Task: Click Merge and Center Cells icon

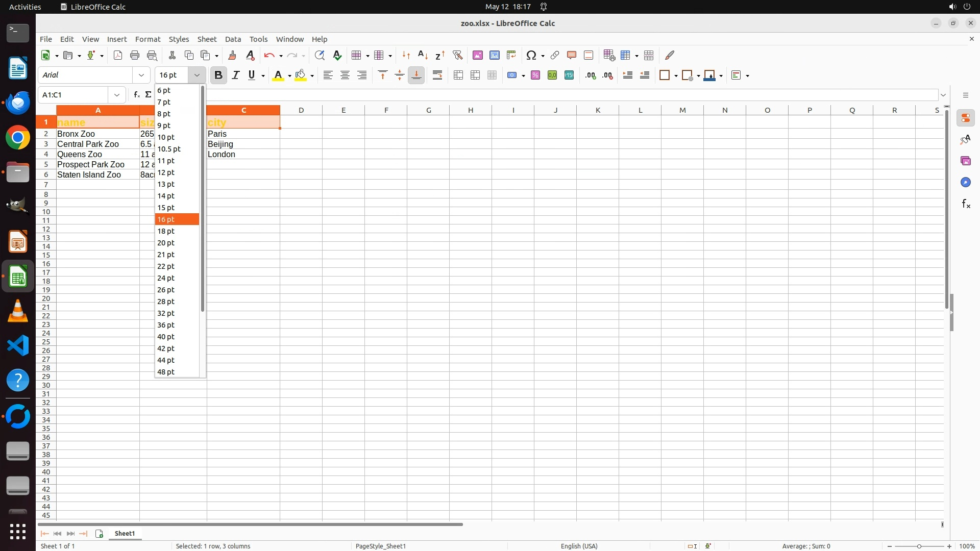Action: click(x=458, y=76)
